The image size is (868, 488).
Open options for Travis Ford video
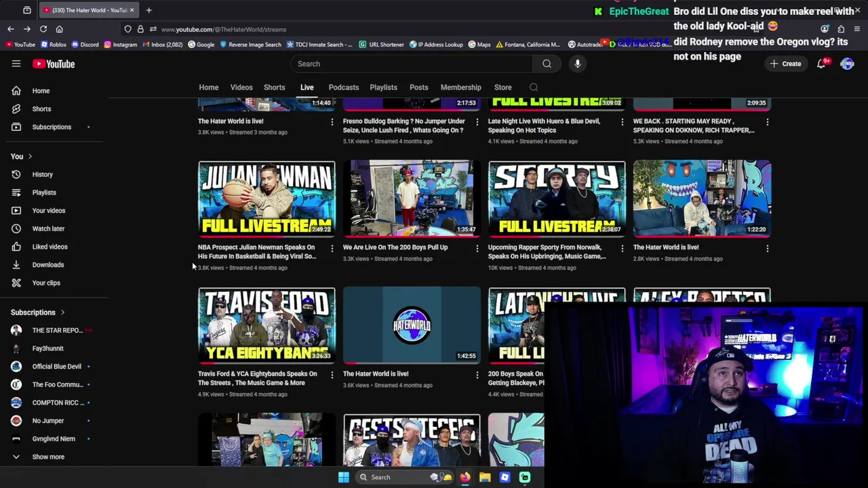coord(332,375)
